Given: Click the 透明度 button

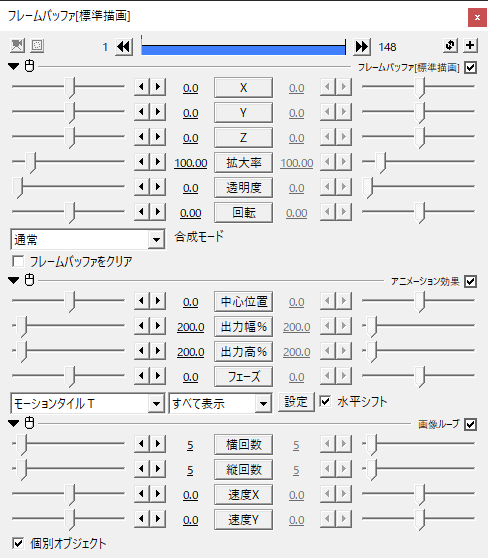Looking at the screenshot, I should pyautogui.click(x=243, y=188).
